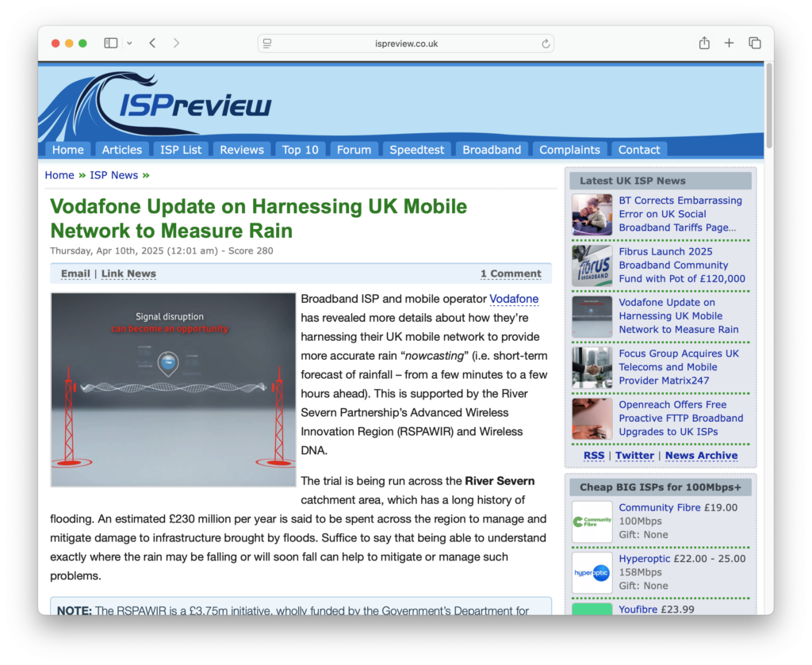Click the Community Fibre logo icon
The width and height of the screenshot is (812, 665).
pos(592,522)
